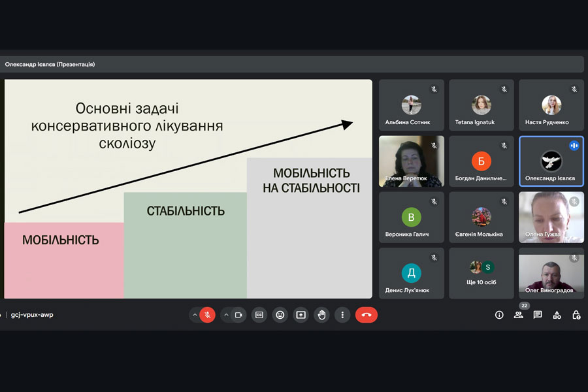
Task: Open audio settings arrow beside microphone
Action: [195, 315]
